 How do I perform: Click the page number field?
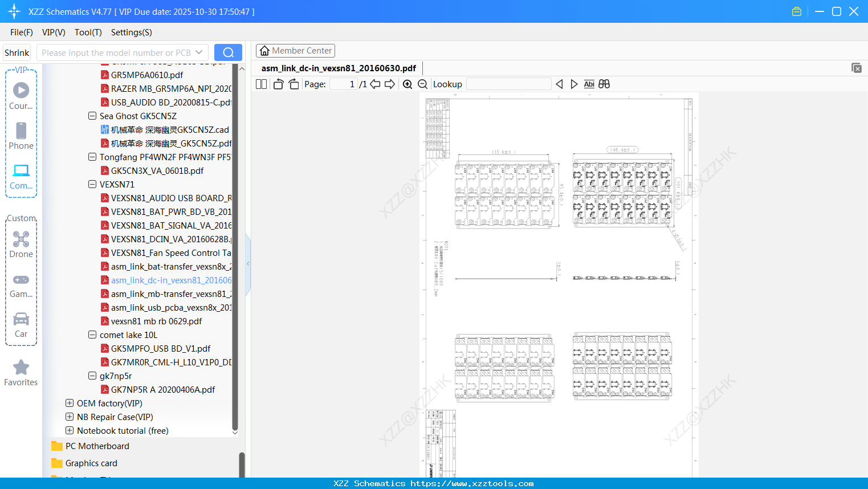[344, 84]
